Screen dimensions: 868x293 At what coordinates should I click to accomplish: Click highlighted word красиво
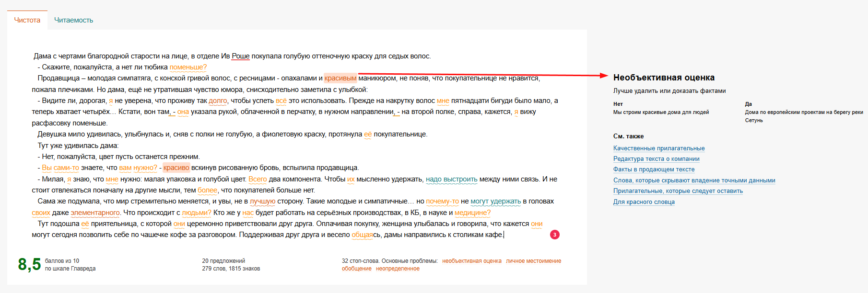tap(176, 168)
